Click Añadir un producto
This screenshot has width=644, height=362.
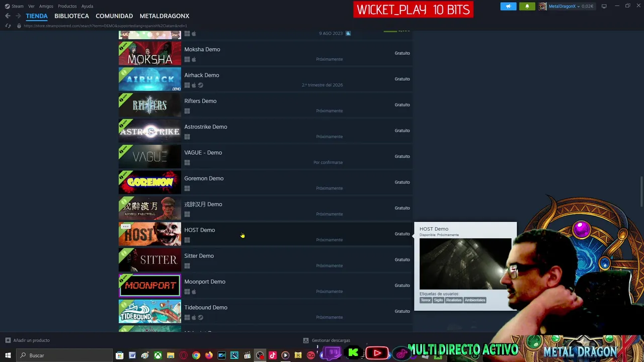[31, 340]
